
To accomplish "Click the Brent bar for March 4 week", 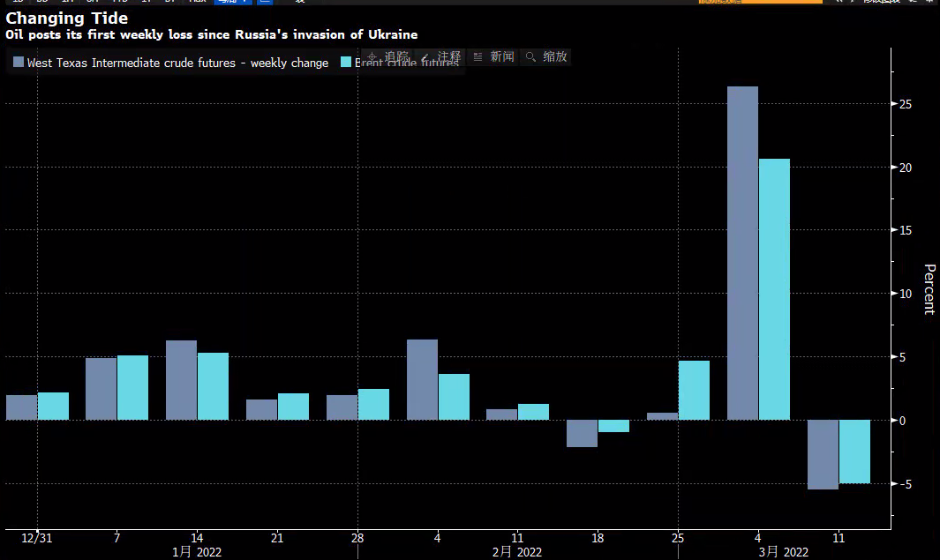I will [774, 288].
